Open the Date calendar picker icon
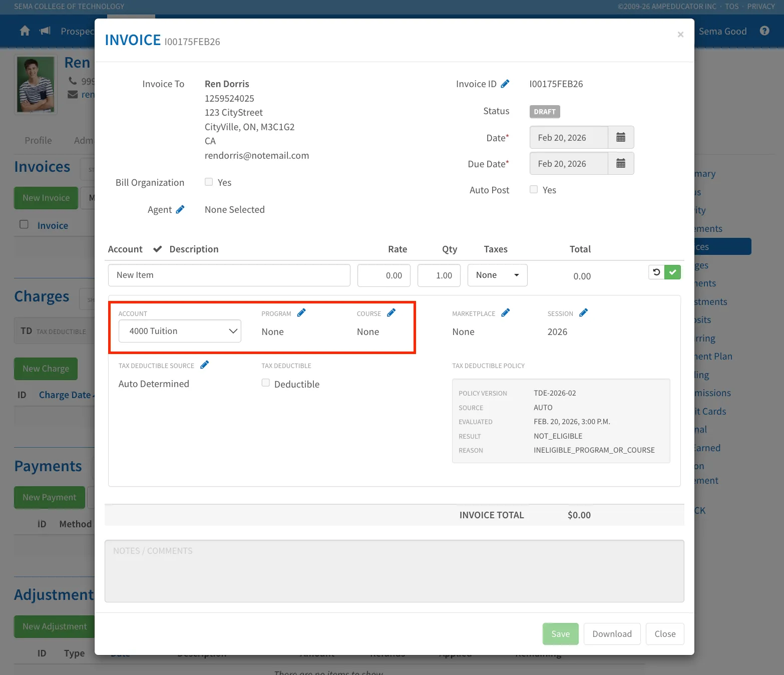 click(621, 137)
